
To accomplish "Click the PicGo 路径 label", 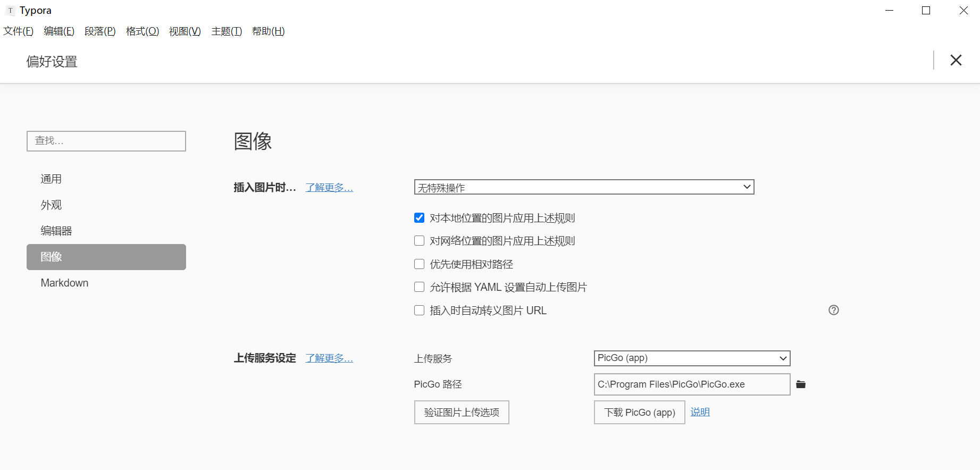I will click(x=438, y=384).
